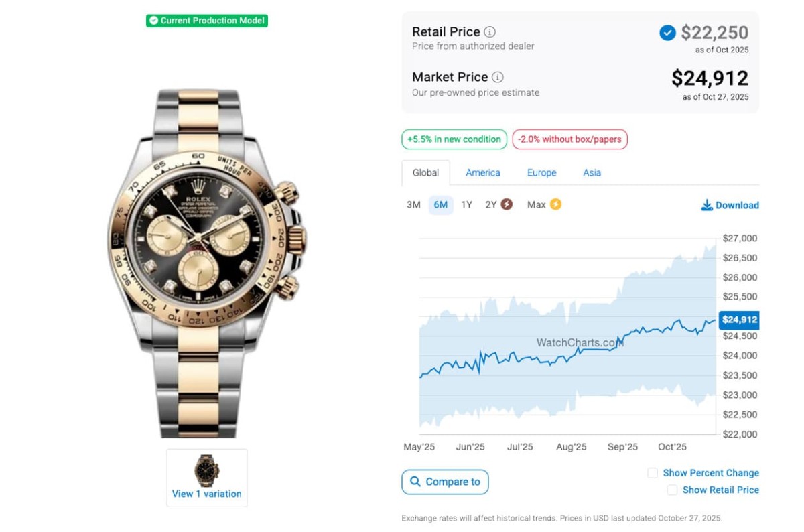
Task: Switch to the Europe tab
Action: coord(541,173)
